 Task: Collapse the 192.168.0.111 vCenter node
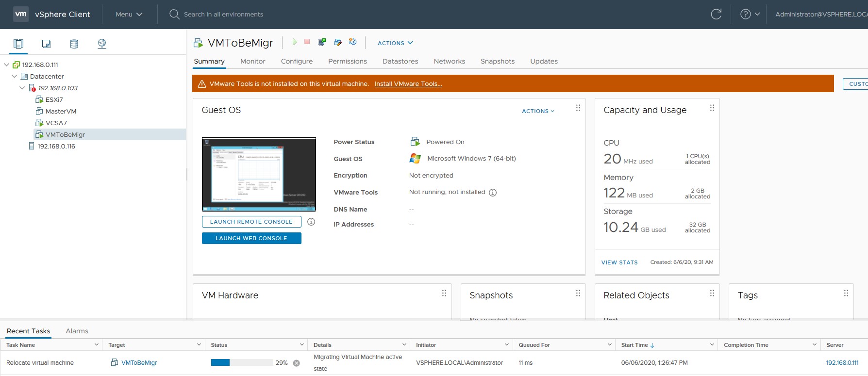[x=6, y=65]
